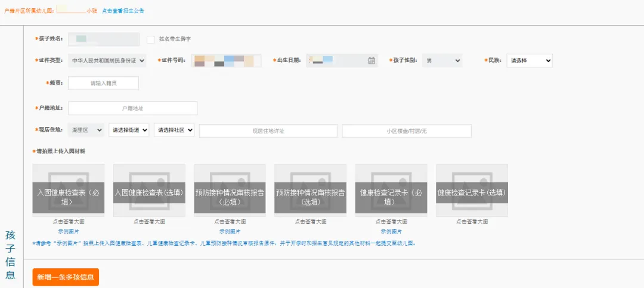Click 点击查看大图 under 预防接种情况审核报告(选填)
The image size is (644, 288).
[x=311, y=221]
